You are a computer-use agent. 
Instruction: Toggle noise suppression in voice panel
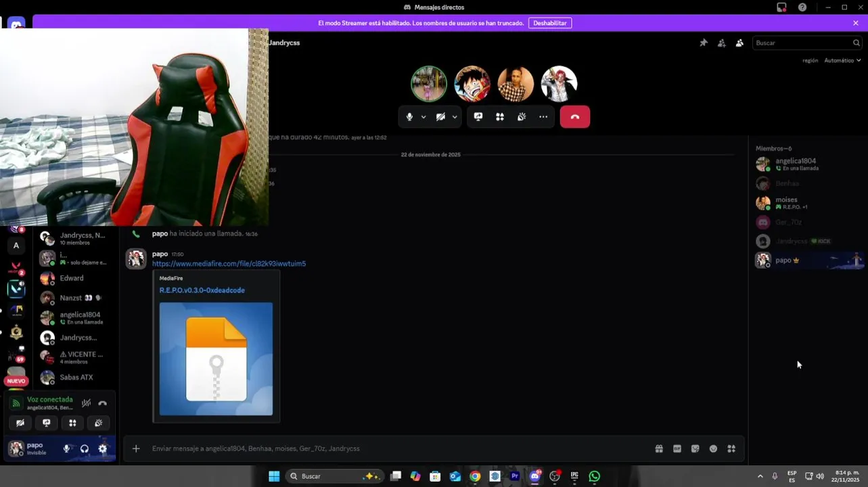86,403
